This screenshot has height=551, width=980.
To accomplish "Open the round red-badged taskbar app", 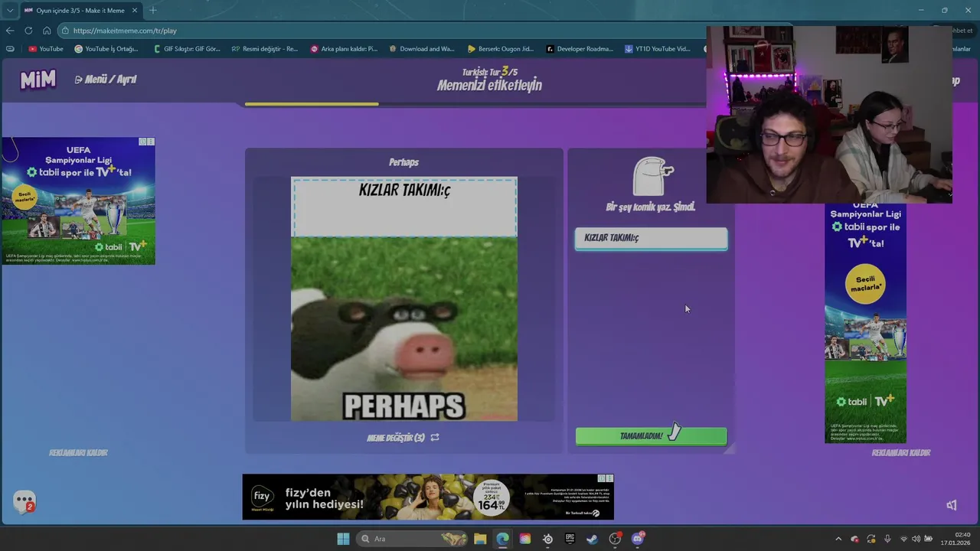I will pos(615,539).
